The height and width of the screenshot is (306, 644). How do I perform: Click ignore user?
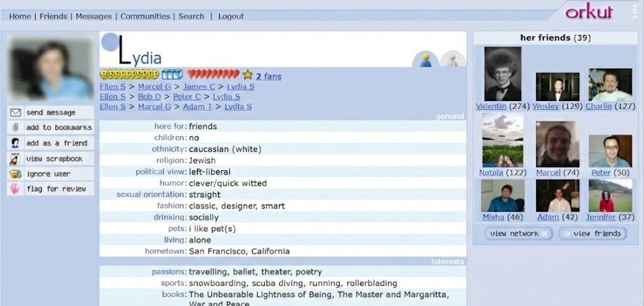point(51,173)
